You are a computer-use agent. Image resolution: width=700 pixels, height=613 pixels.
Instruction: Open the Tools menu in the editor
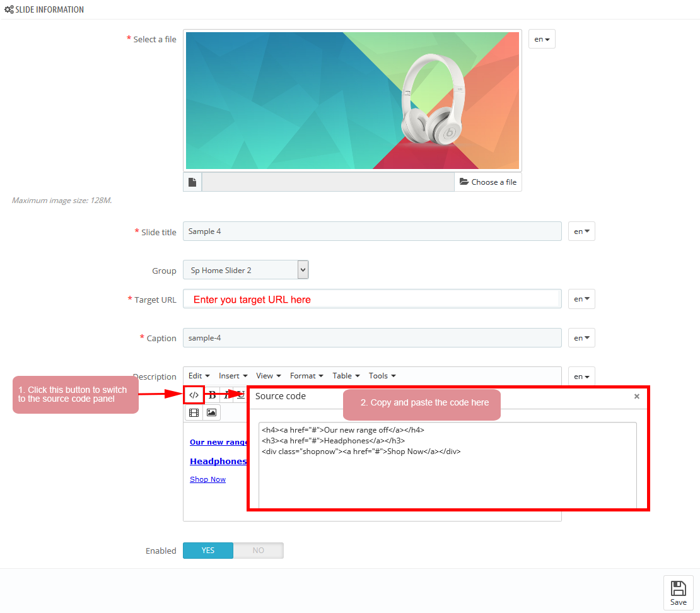pos(382,376)
